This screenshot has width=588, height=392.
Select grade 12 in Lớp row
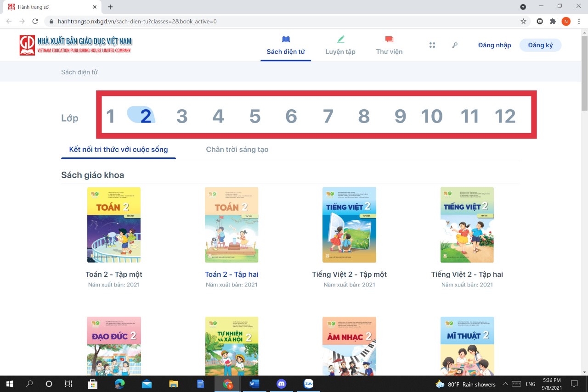(x=505, y=117)
